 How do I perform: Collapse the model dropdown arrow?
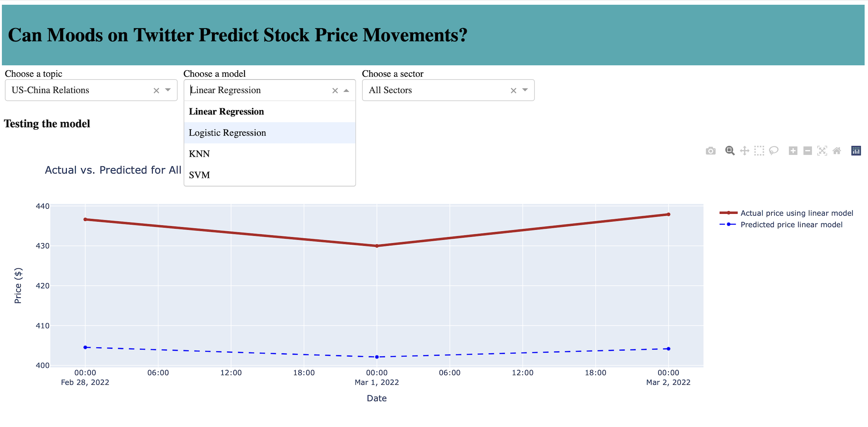(x=346, y=90)
